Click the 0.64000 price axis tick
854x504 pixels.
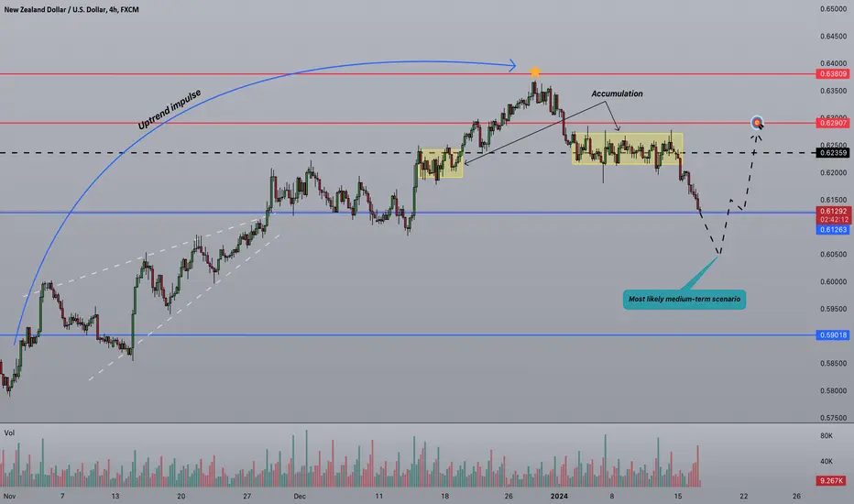(x=833, y=64)
